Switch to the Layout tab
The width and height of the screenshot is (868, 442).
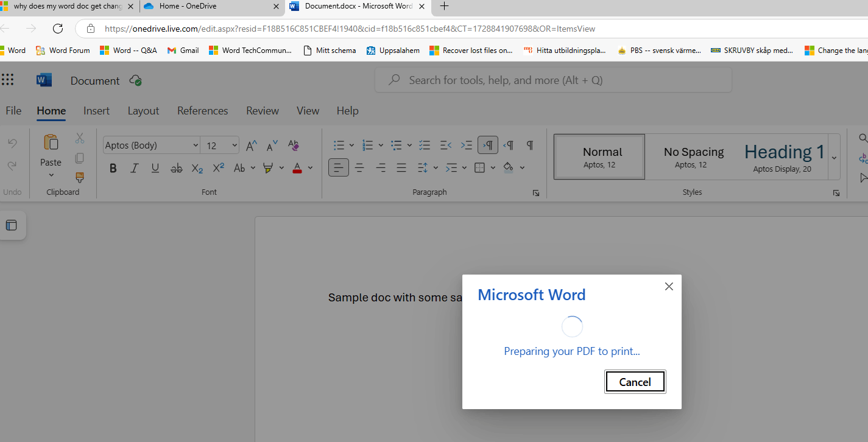(x=143, y=111)
